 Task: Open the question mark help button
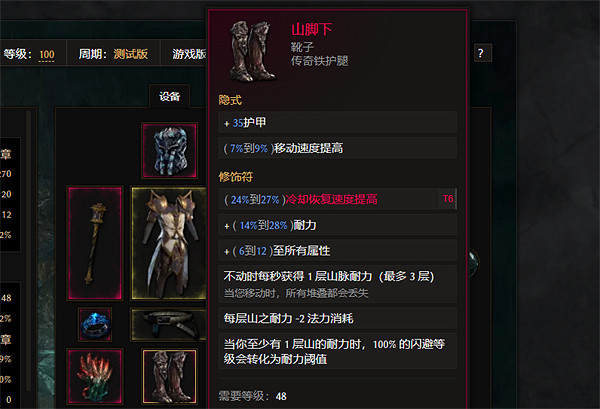pos(481,53)
